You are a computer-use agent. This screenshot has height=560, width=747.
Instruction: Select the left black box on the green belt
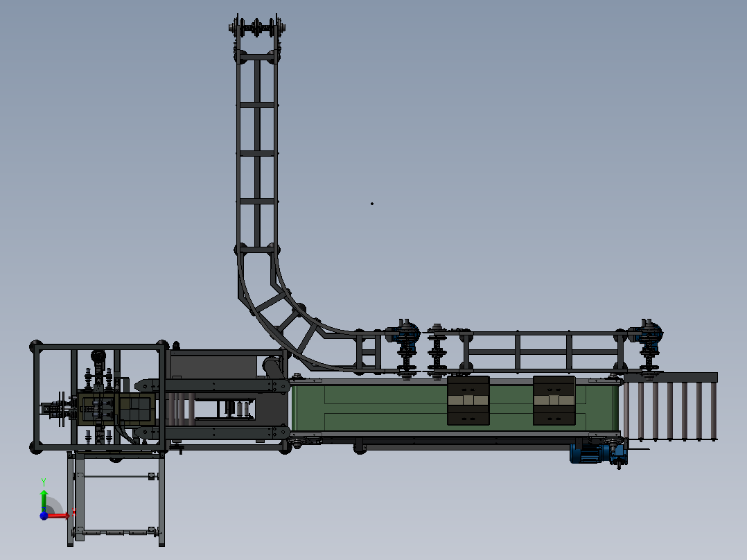click(468, 401)
